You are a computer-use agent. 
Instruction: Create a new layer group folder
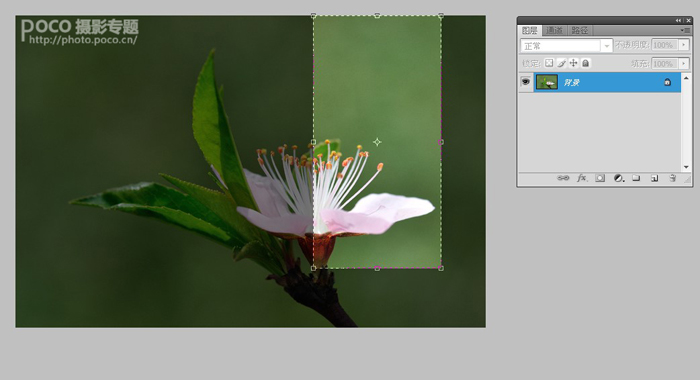636,178
